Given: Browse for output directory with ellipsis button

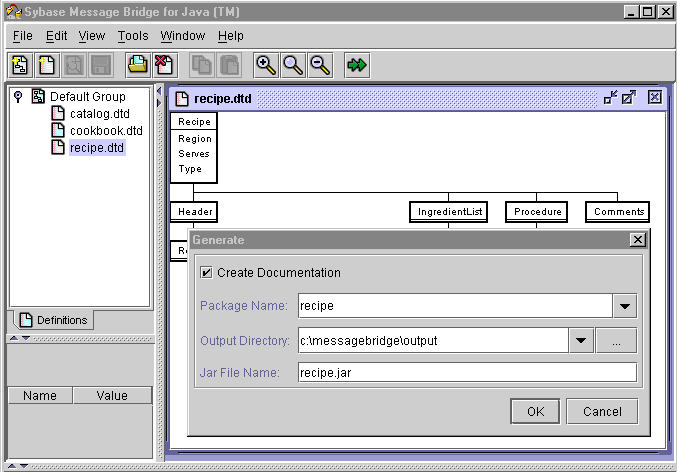Looking at the screenshot, I should coord(616,340).
